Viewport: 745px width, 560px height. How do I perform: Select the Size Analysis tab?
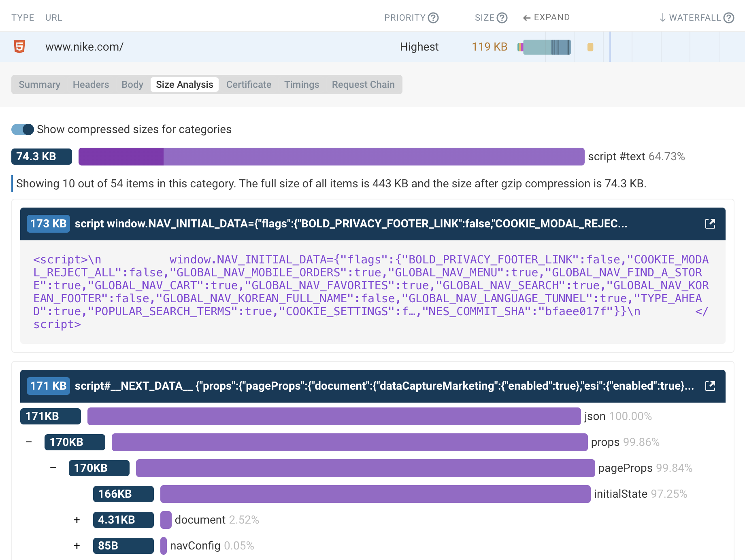tap(185, 85)
